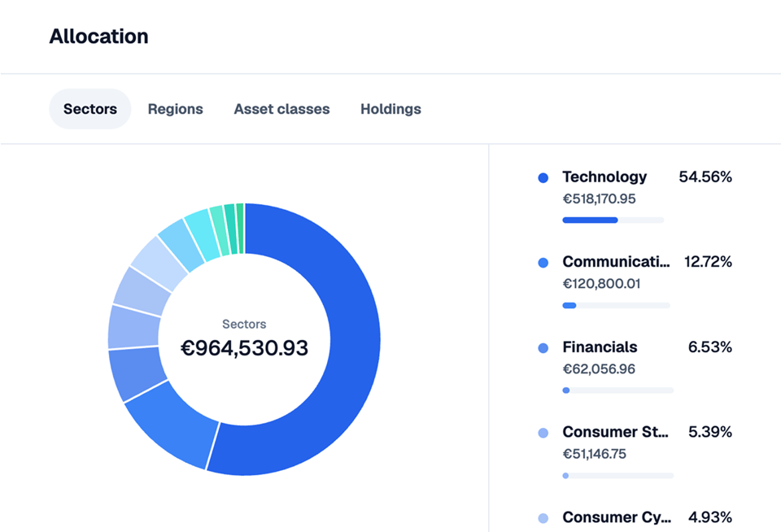Switch to the Sectors tab
781x532 pixels.
[x=90, y=109]
